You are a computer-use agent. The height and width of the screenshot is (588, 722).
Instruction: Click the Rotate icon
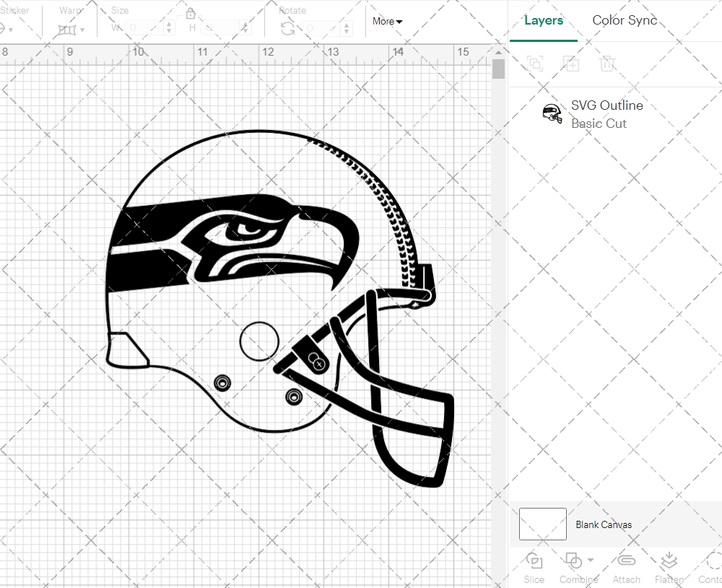pos(288,28)
